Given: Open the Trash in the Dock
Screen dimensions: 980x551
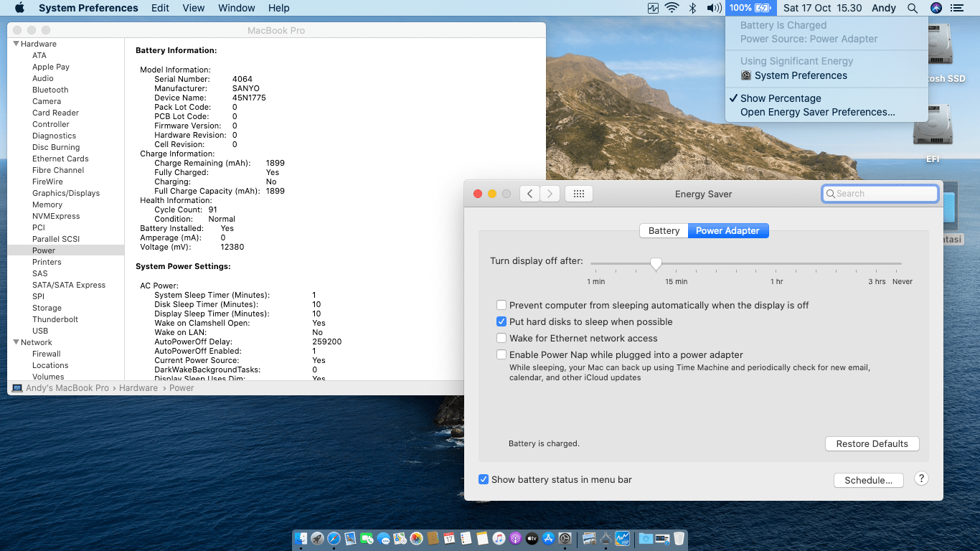Looking at the screenshot, I should (x=679, y=538).
